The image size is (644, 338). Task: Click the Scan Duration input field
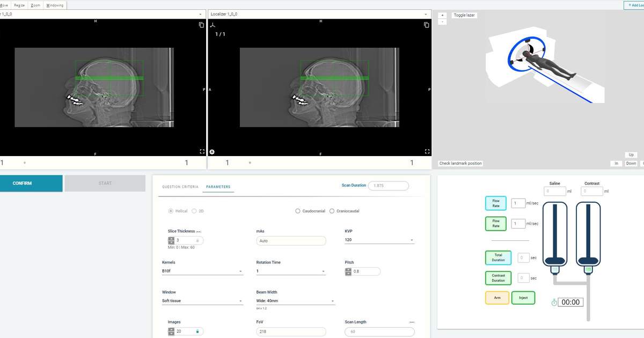(388, 185)
